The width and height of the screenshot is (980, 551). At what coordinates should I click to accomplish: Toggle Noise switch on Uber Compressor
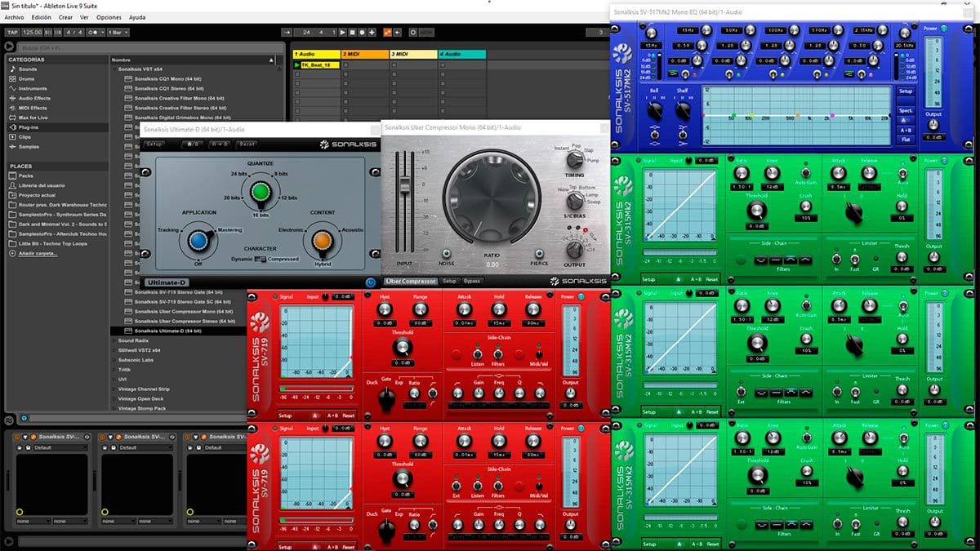pos(447,254)
